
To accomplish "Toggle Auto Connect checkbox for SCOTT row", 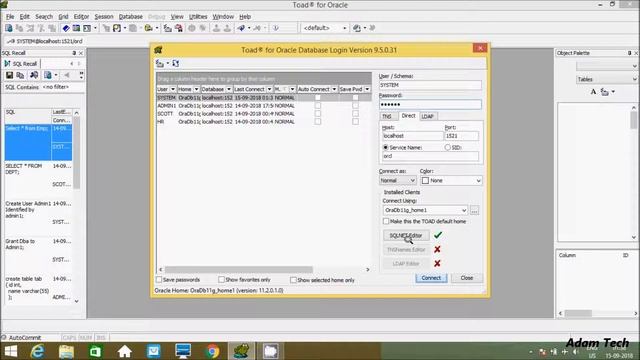I will point(318,113).
